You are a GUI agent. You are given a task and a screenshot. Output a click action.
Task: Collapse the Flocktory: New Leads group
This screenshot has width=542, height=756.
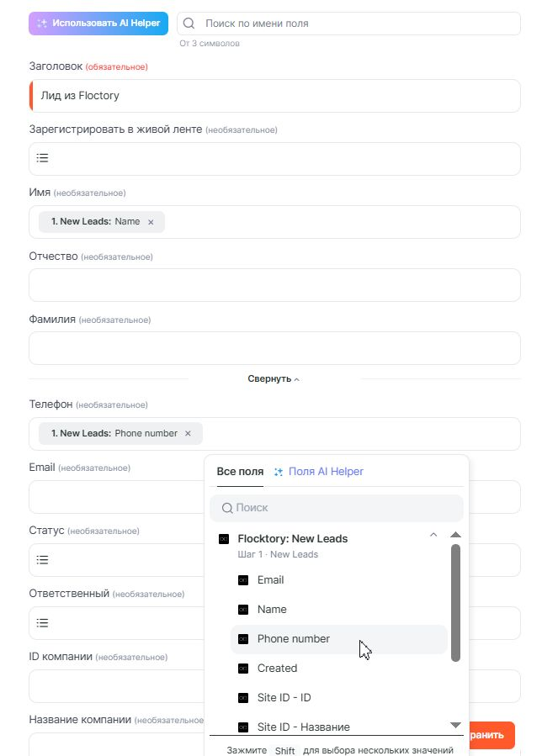(433, 535)
